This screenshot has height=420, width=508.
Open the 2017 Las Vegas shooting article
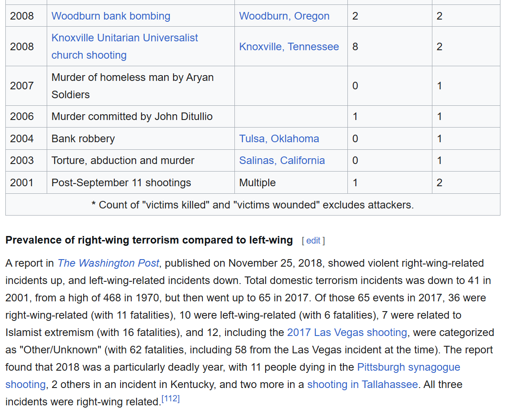347,332
